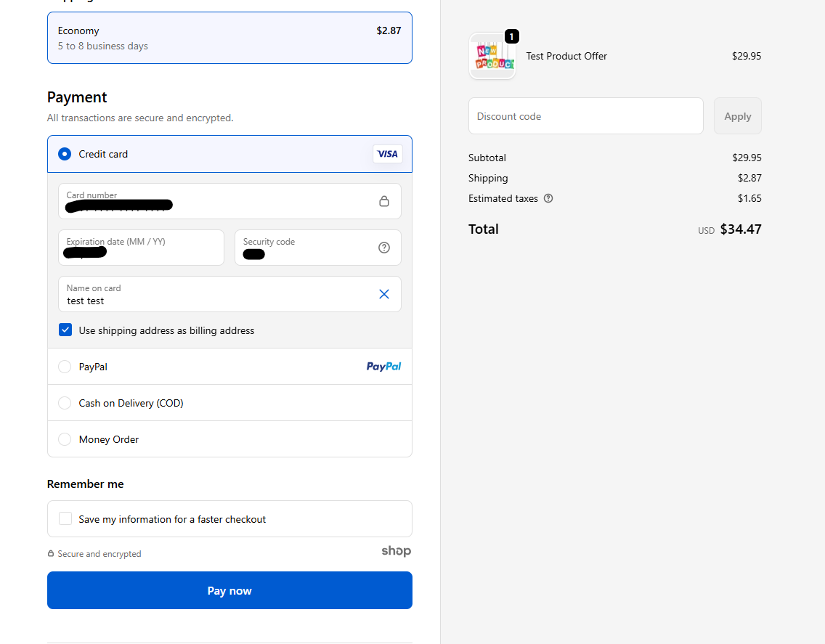Viewport: 825px width, 644px height.
Task: Select the Credit card radio button
Action: pos(65,154)
